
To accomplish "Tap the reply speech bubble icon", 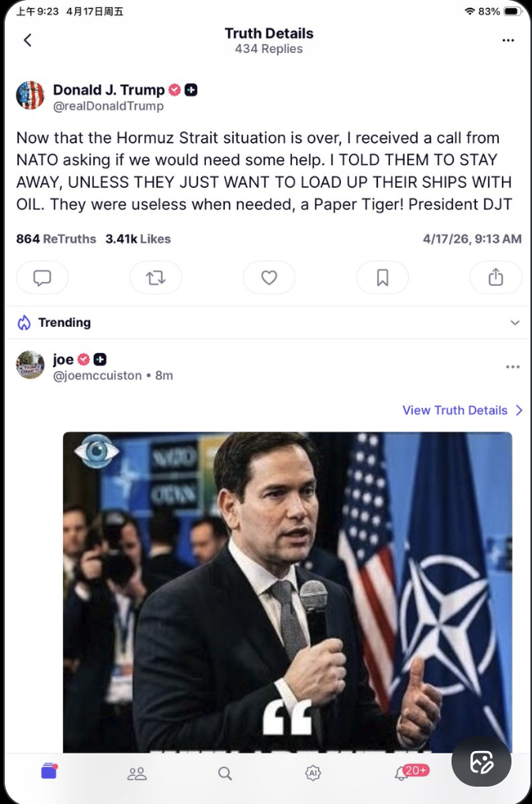I will tap(43, 277).
